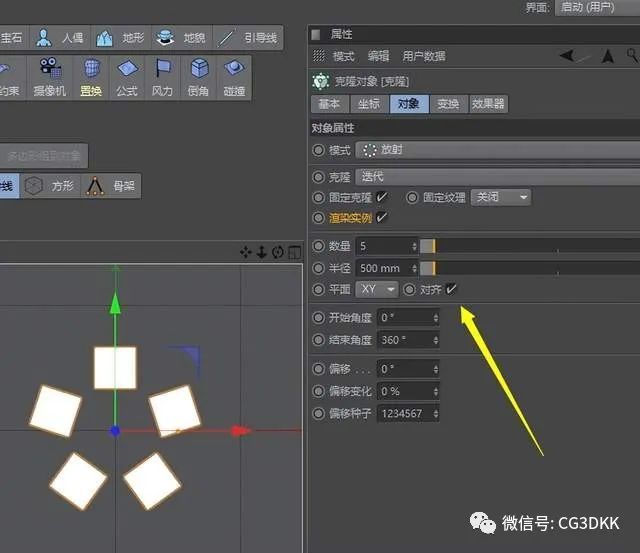This screenshot has height=553, width=640.
Task: Click the cloner object icon beside 克隆对象
Action: click(320, 81)
